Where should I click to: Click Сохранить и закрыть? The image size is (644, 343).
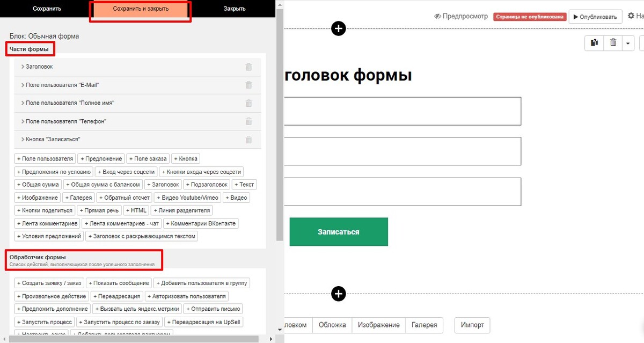141,9
